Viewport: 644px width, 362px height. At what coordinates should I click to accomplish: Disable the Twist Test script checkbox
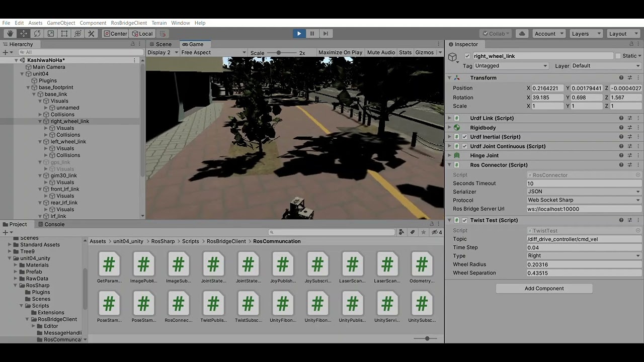465,220
